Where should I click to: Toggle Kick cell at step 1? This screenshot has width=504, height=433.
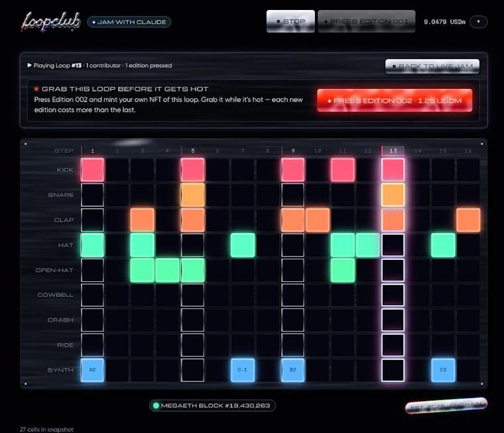click(92, 170)
